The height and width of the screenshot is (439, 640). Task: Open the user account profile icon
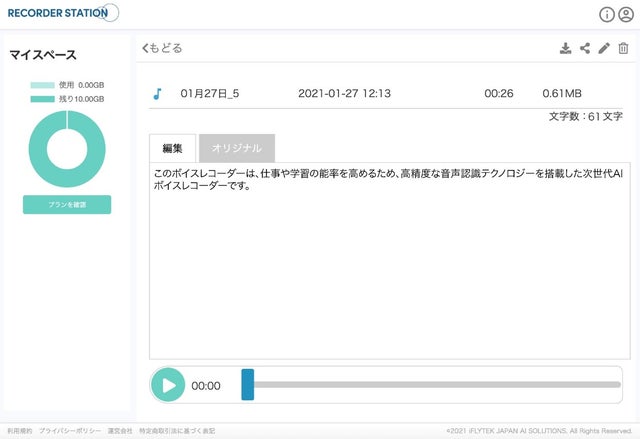626,14
